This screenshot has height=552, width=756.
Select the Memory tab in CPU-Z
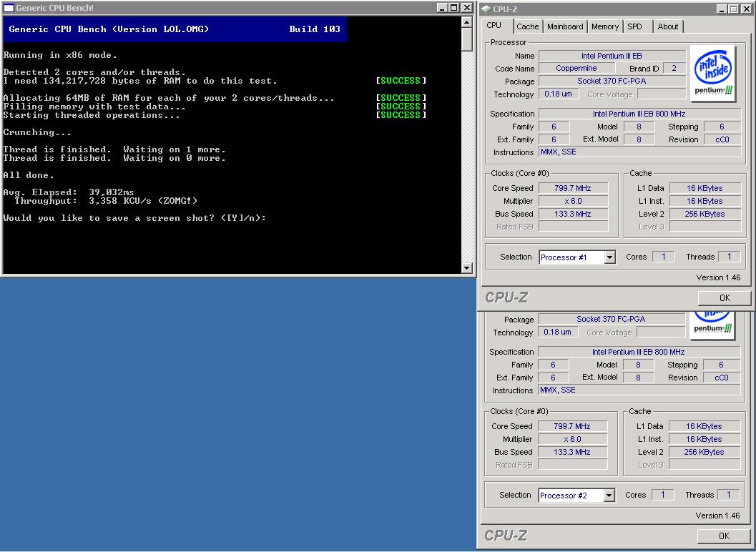coord(604,26)
